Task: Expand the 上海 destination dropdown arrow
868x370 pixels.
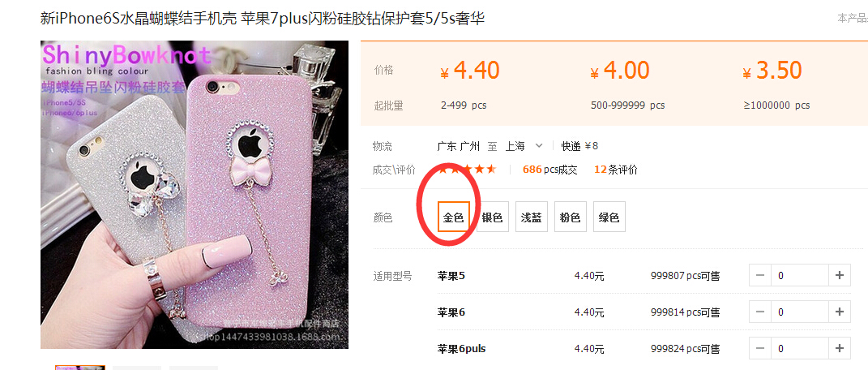Action: tap(539, 146)
